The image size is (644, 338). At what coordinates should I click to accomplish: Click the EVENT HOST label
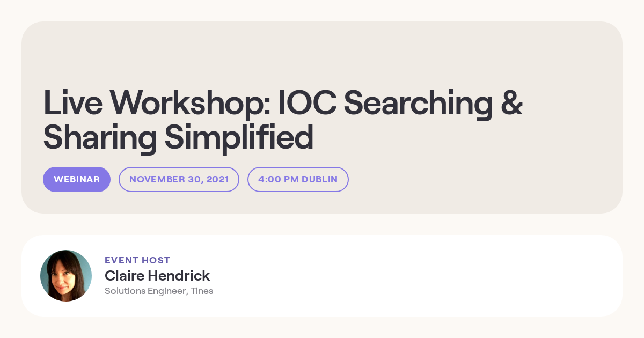click(137, 260)
